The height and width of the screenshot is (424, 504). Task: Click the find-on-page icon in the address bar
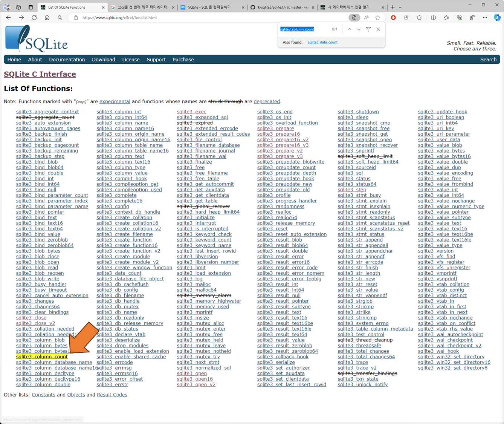[x=354, y=18]
